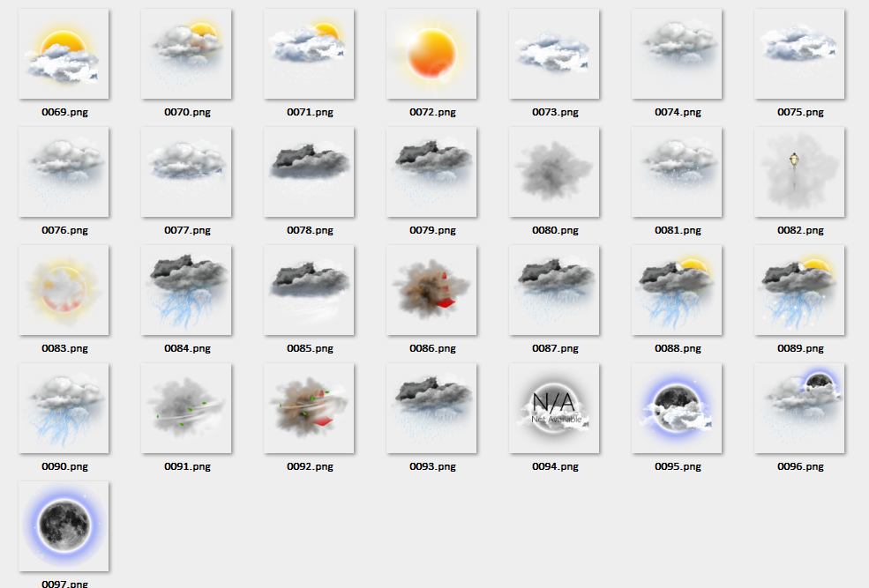The image size is (869, 588).
Task: Click the 0074.png file name
Action: tap(678, 112)
